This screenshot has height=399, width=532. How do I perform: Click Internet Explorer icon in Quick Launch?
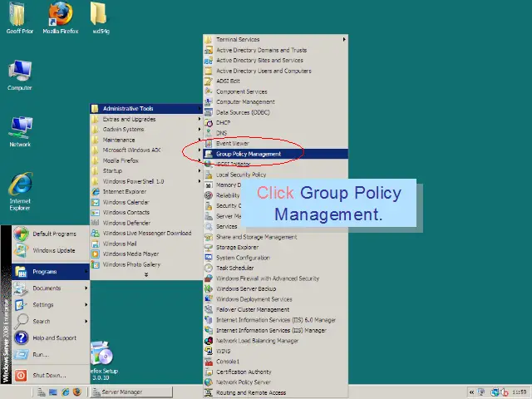pyautogui.click(x=64, y=392)
